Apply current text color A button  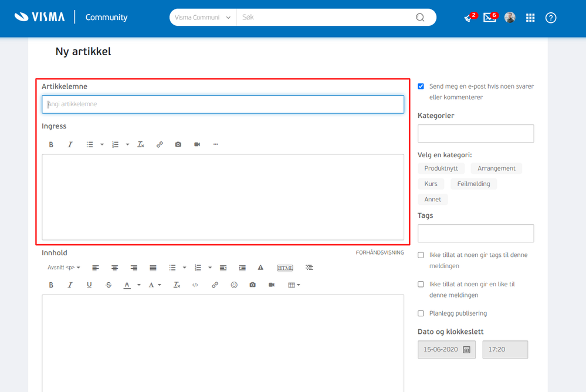click(127, 285)
